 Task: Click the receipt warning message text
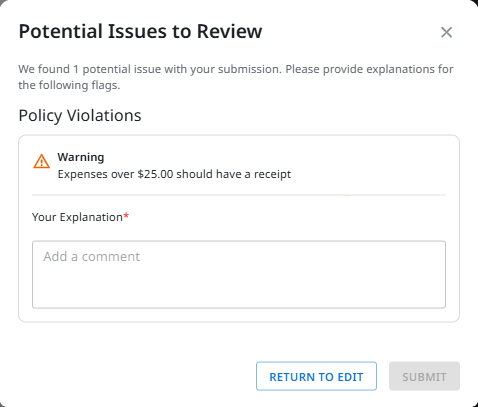(x=174, y=174)
